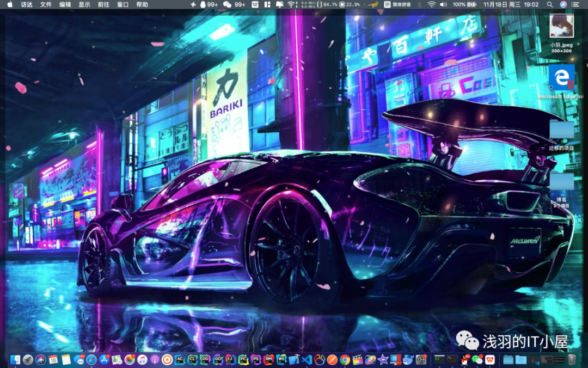Open Finder from the Dock

click(x=15, y=360)
